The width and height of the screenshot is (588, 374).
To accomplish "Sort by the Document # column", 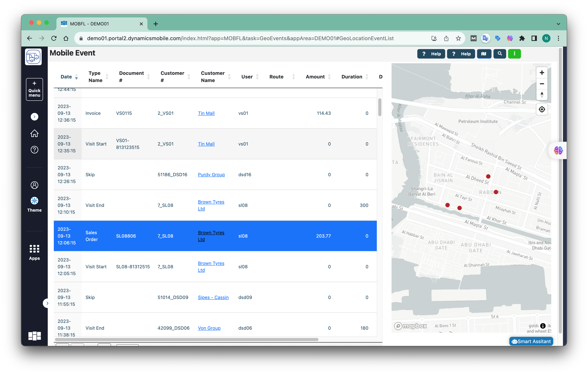I will pos(134,77).
